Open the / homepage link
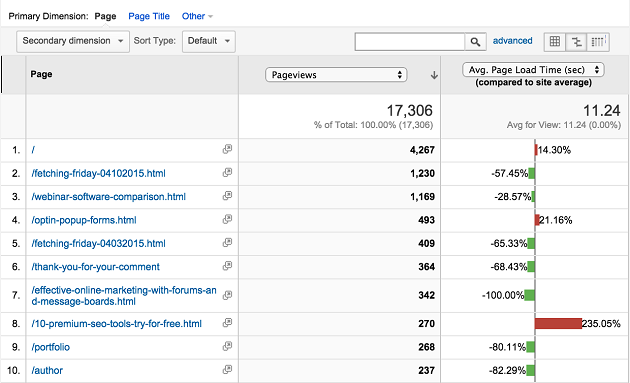630x383 pixels. click(x=33, y=150)
